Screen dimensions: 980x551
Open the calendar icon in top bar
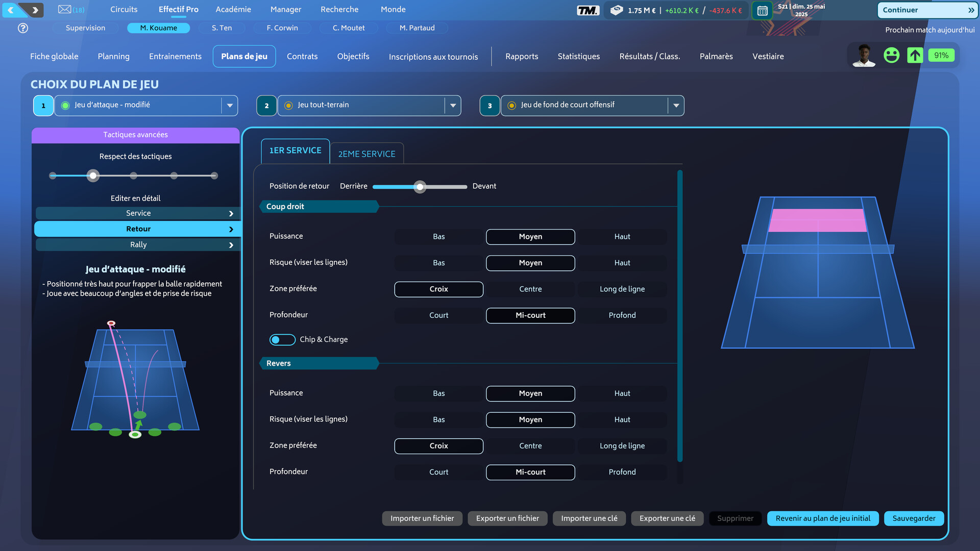pos(762,10)
